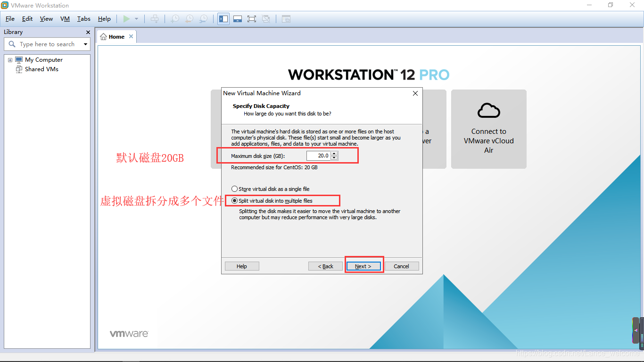Image resolution: width=644 pixels, height=362 pixels.
Task: Click 'Recommended size for CentOS: 20 GB' text
Action: 274,167
